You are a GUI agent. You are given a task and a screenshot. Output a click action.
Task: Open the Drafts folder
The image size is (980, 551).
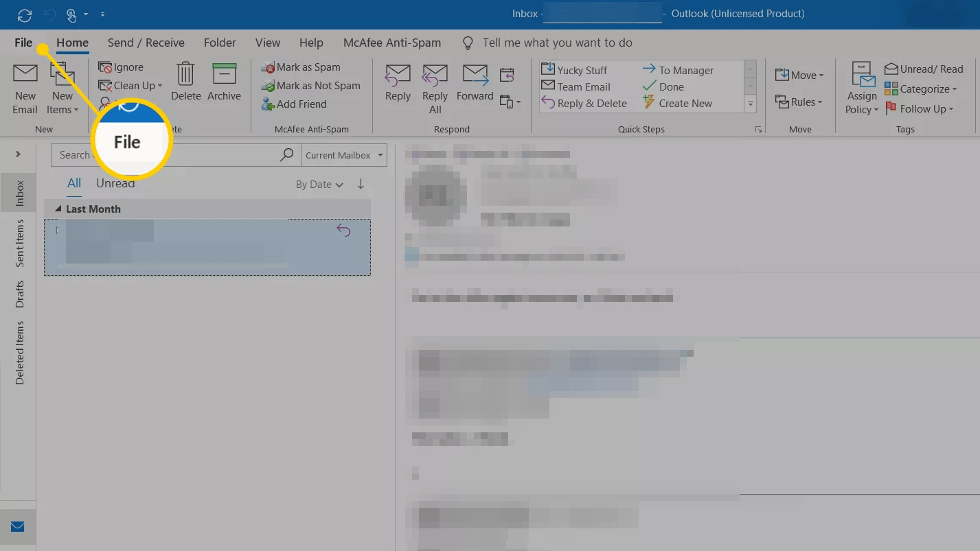(19, 294)
